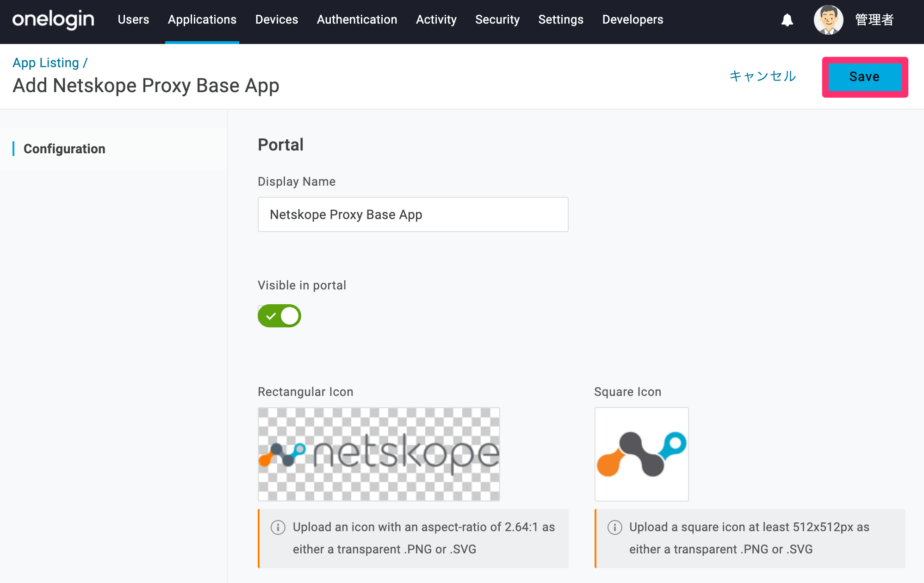Go back to App Listing
The width and height of the screenshot is (924, 583).
tap(46, 63)
